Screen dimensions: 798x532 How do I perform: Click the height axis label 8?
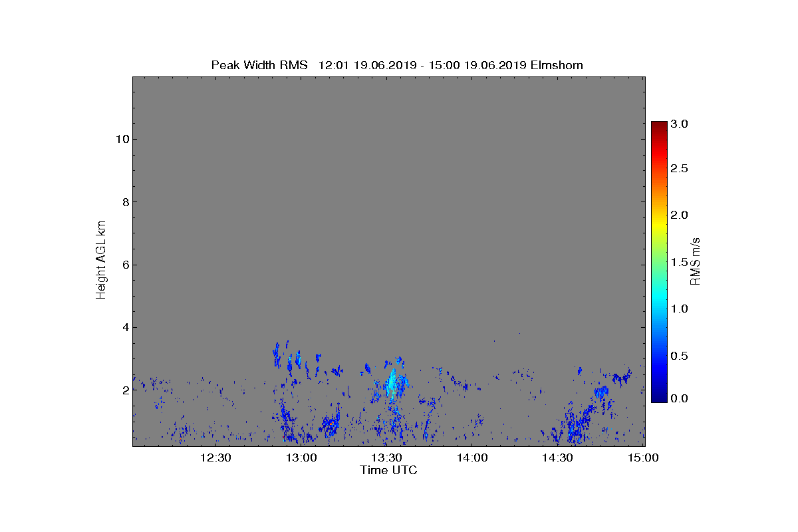click(124, 202)
